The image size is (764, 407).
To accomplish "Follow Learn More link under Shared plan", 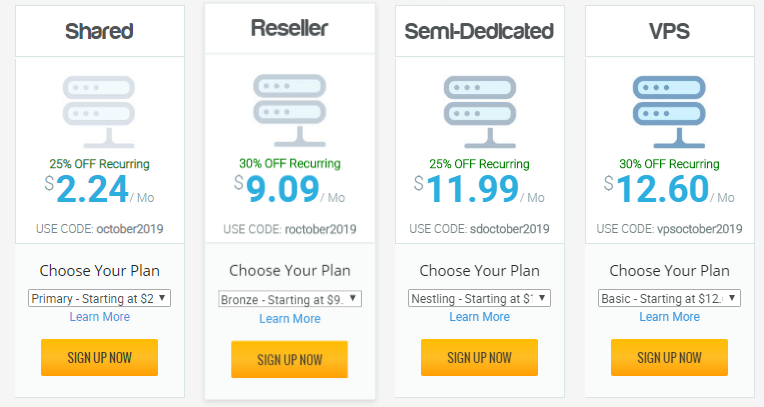I will point(100,317).
